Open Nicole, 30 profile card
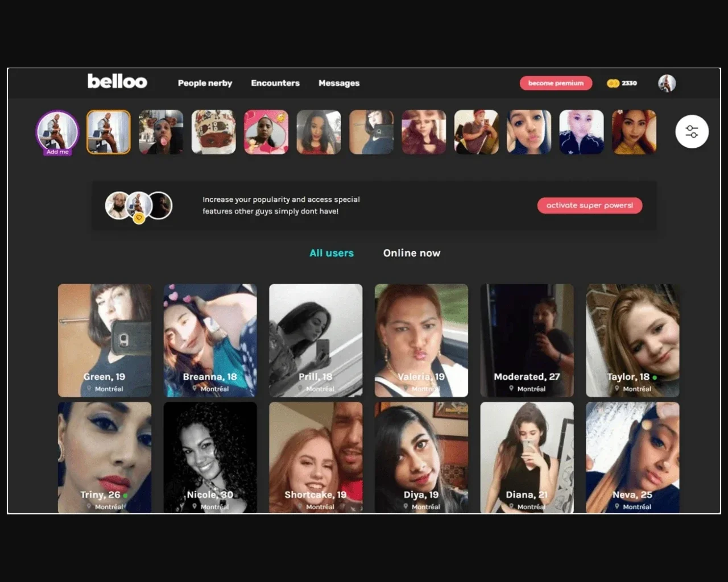 coord(210,458)
